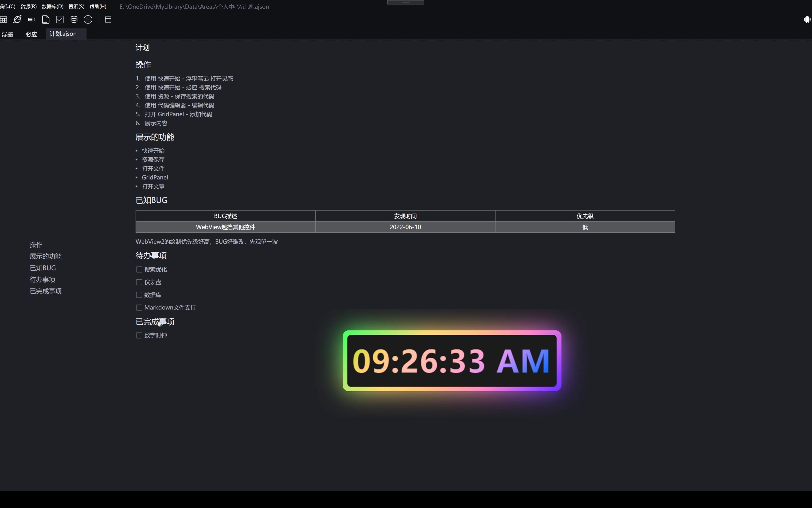The image size is (812, 508).
Task: Click the panel layout toolbar icon
Action: coord(108,20)
